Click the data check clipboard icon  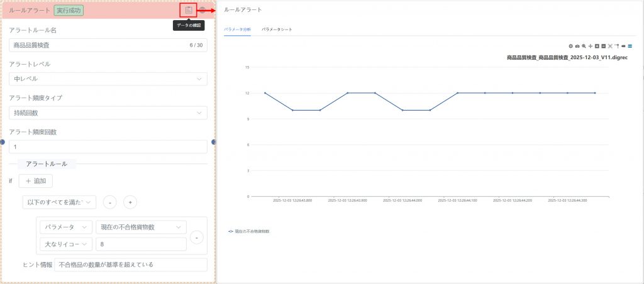189,10
